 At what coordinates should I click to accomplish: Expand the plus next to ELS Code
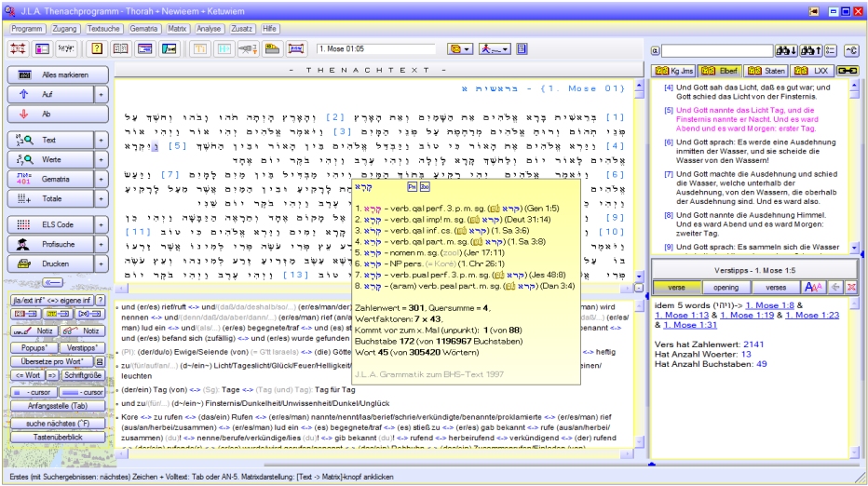tap(101, 224)
